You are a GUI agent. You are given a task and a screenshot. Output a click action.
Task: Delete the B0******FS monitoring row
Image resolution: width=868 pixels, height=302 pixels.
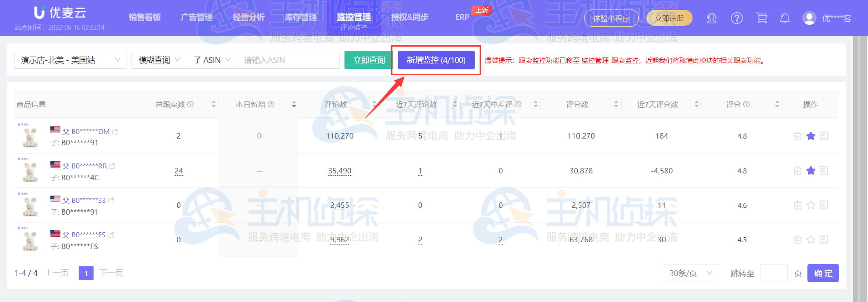pyautogui.click(x=797, y=240)
